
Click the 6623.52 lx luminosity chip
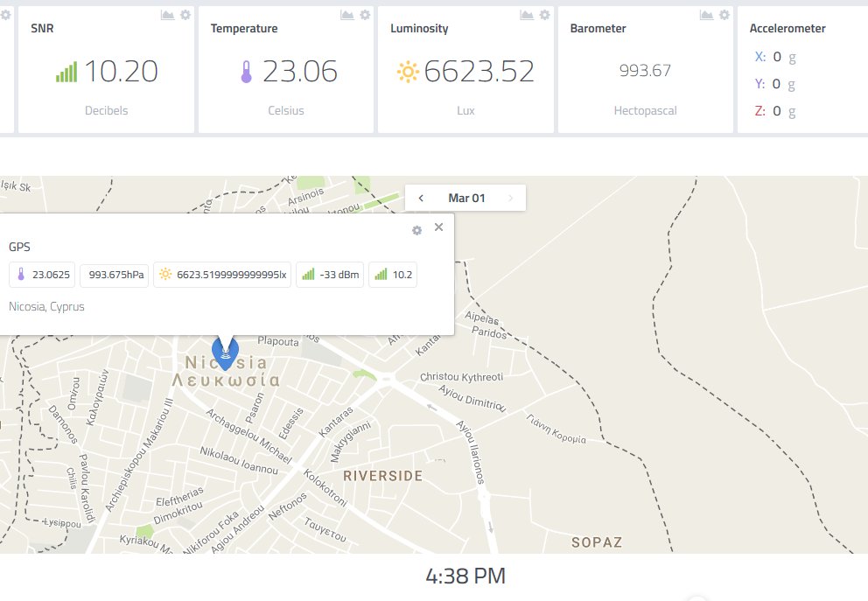(222, 275)
